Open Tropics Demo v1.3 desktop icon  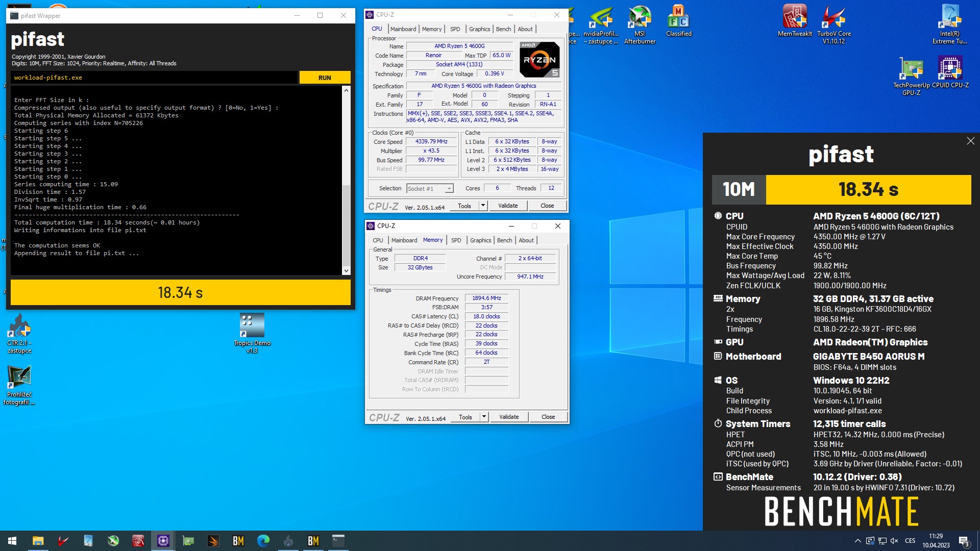252,334
